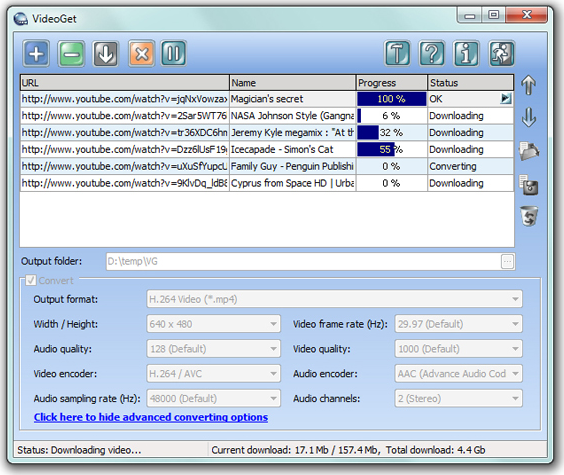The image size is (564, 475).
Task: Maximize the VideoGet window
Action: point(494,15)
